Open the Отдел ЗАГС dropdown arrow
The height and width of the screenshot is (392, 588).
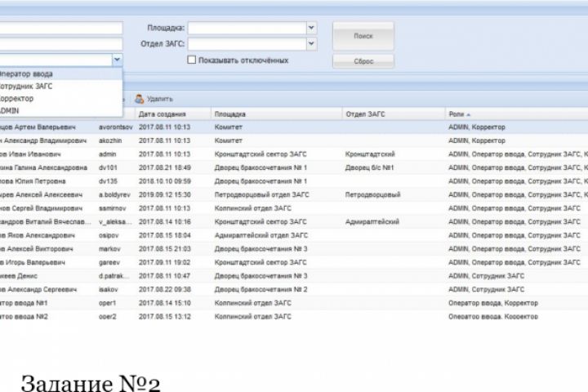tap(311, 44)
